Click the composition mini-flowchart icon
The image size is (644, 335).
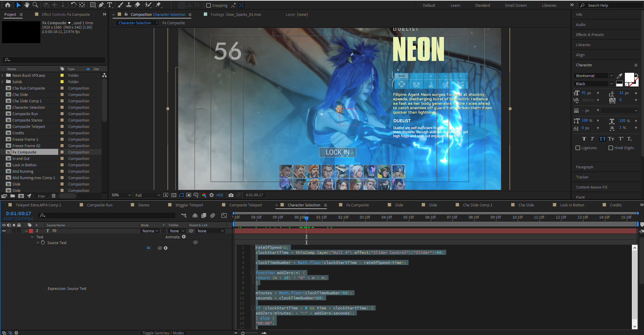pyautogui.click(x=184, y=215)
